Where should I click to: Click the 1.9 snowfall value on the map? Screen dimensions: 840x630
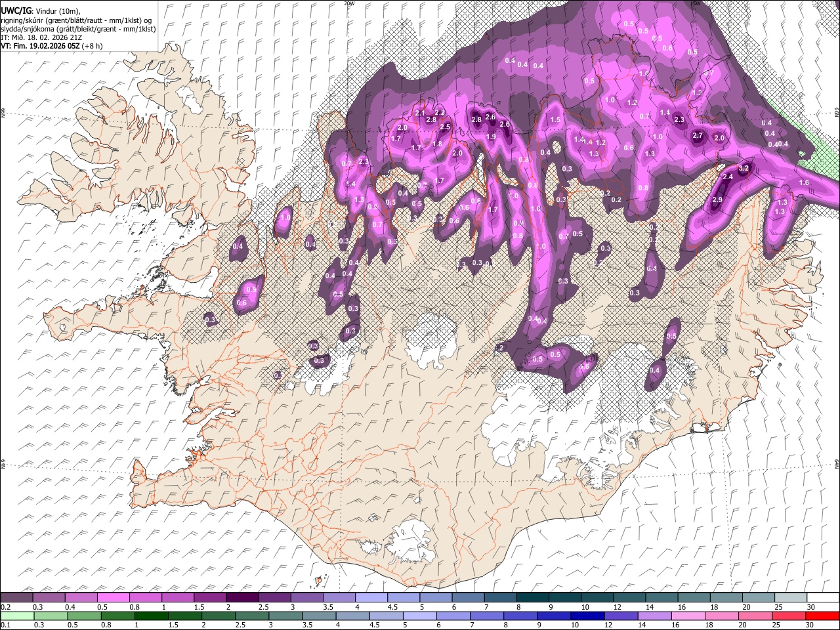coord(491,136)
